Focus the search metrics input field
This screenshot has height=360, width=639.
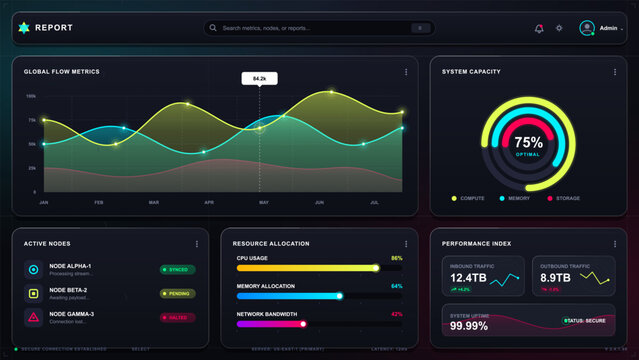coord(319,28)
